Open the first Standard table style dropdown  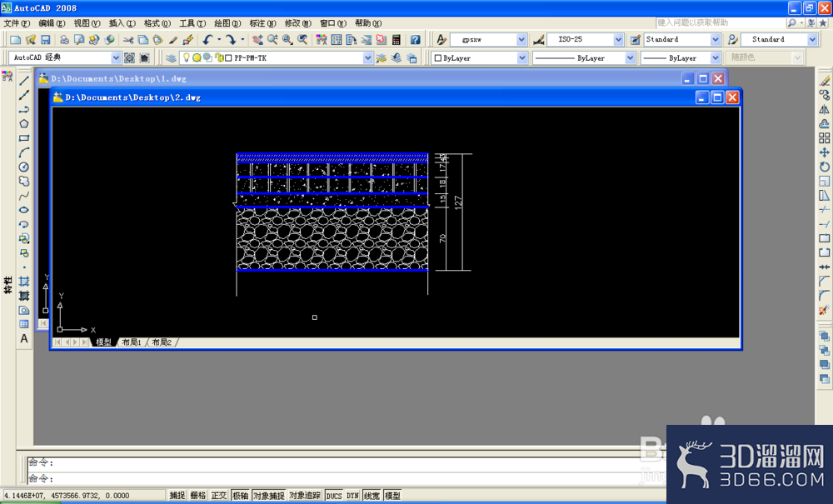(x=716, y=40)
